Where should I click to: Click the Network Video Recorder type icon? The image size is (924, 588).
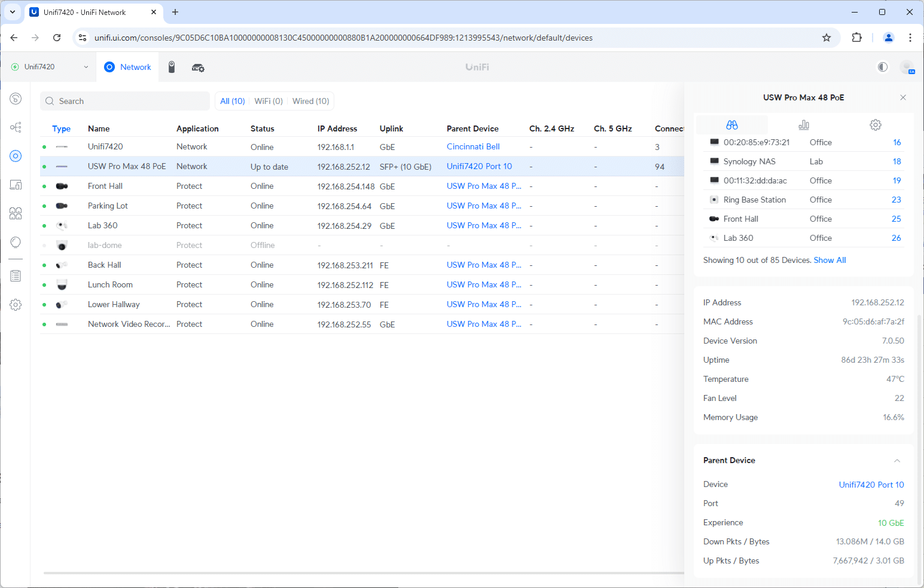pos(62,324)
